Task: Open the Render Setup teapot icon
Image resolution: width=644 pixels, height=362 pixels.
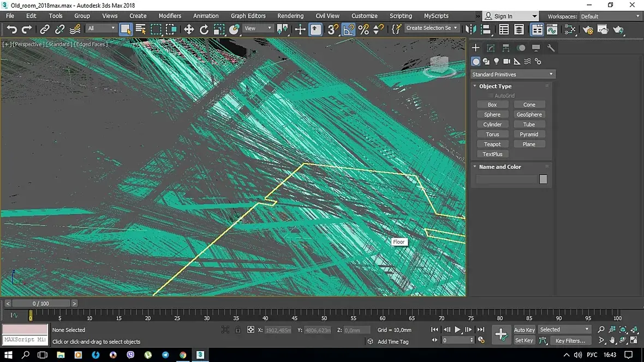Action: coord(588,29)
